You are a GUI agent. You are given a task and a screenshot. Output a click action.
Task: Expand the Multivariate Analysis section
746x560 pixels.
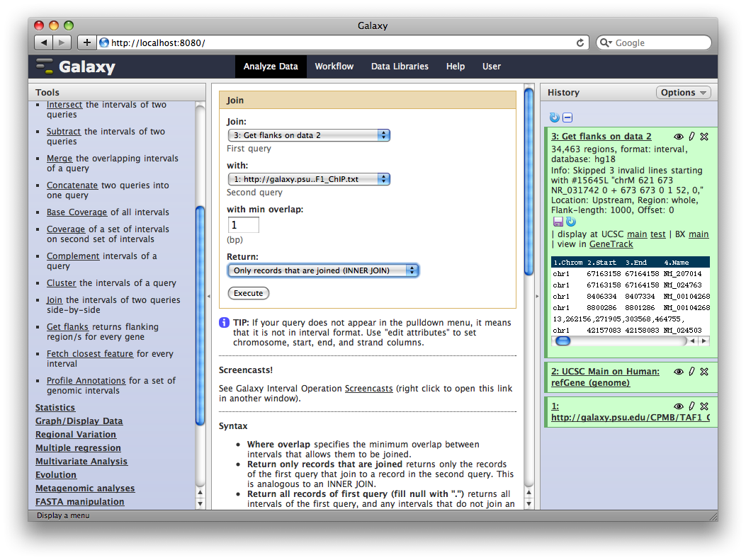tap(81, 461)
